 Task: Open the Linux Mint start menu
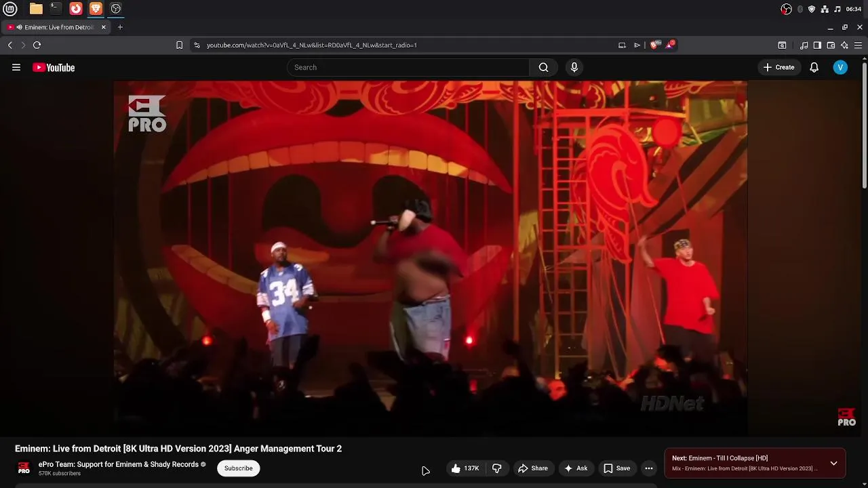[x=9, y=9]
